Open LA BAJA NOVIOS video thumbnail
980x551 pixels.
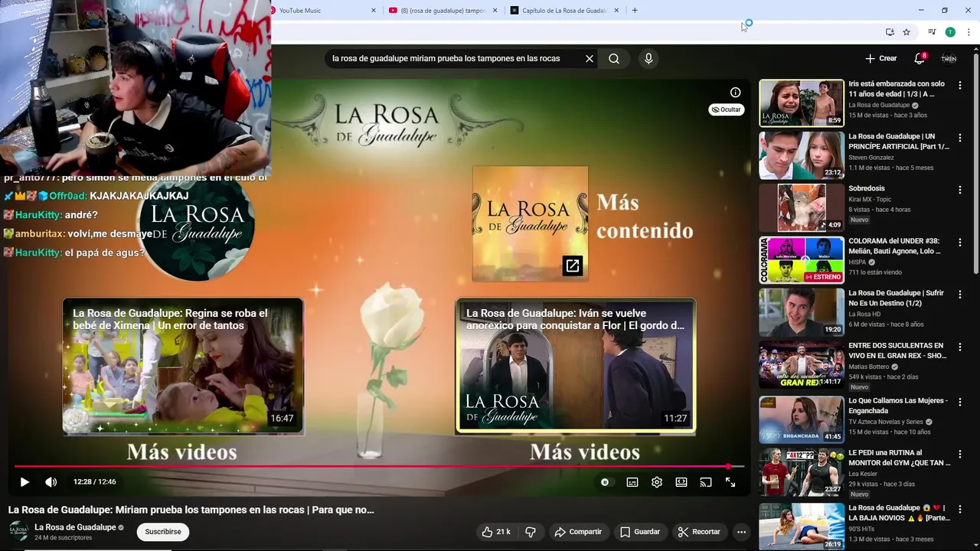(802, 526)
